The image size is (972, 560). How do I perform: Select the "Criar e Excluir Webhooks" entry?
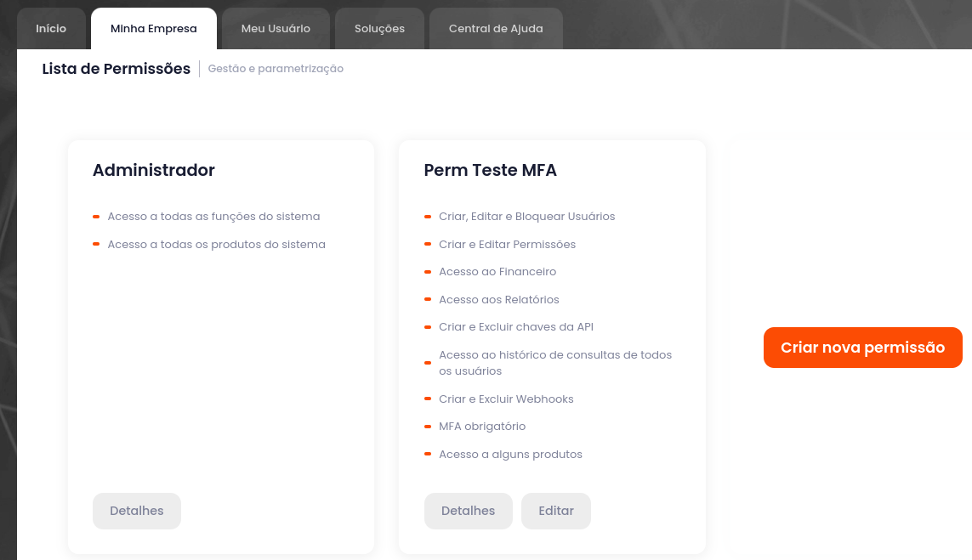click(506, 399)
